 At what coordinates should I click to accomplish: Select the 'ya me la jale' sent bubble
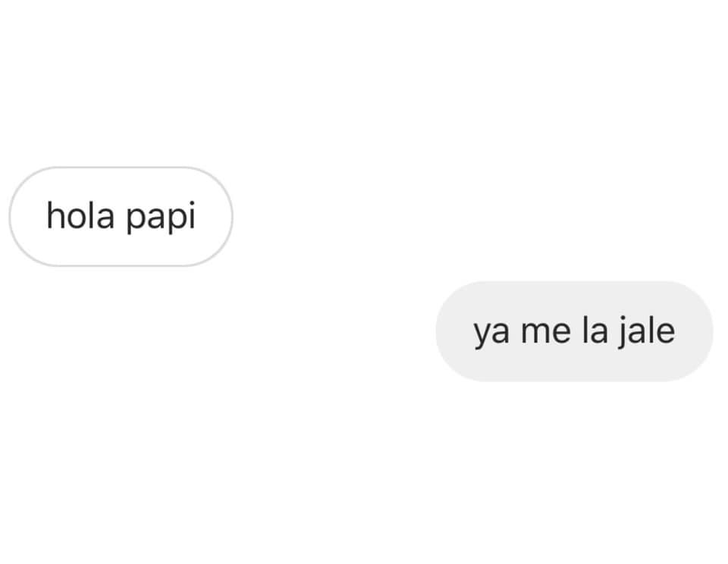point(574,331)
